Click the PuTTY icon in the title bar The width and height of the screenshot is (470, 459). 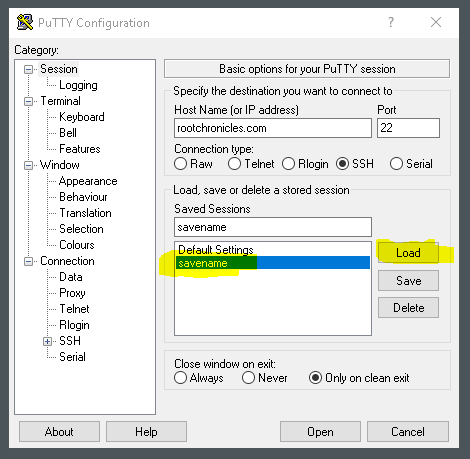point(25,22)
